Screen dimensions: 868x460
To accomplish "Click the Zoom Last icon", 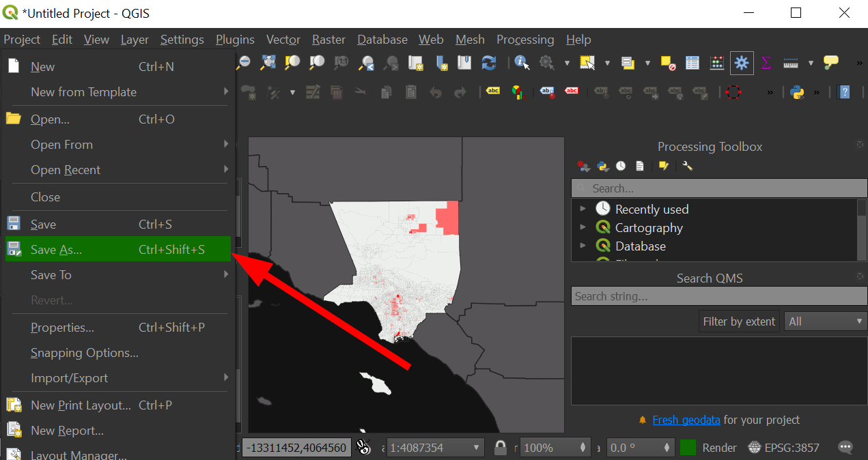I will [x=366, y=63].
